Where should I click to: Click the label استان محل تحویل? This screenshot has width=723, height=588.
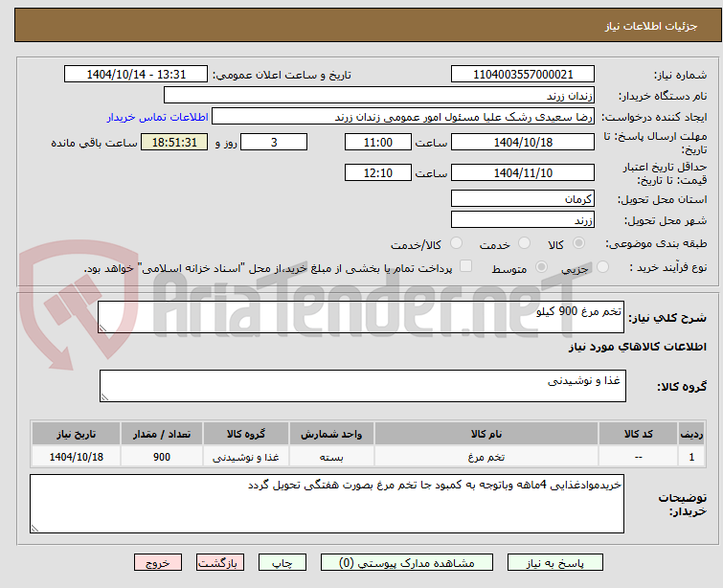click(662, 199)
